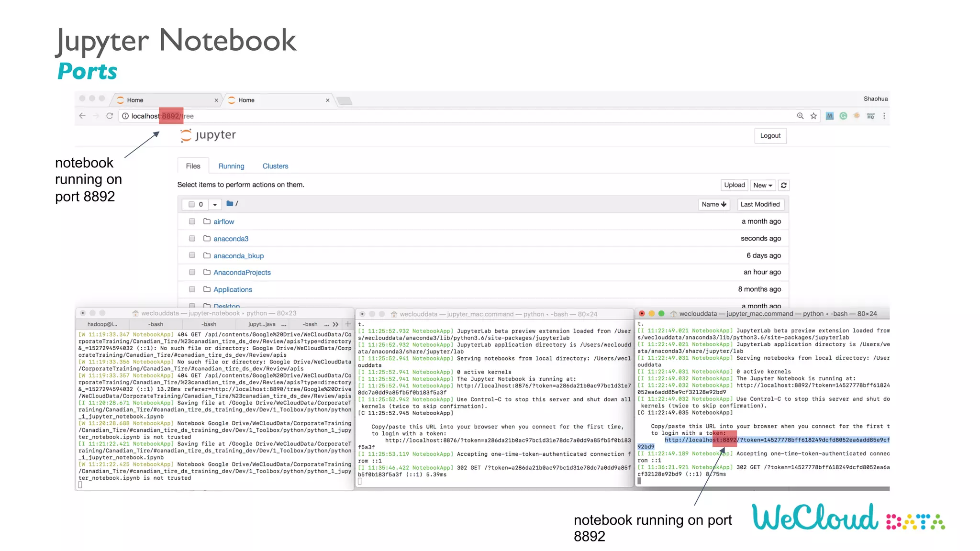Select the Files tab in Jupyter
Screen dimensions: 980x551
point(193,166)
